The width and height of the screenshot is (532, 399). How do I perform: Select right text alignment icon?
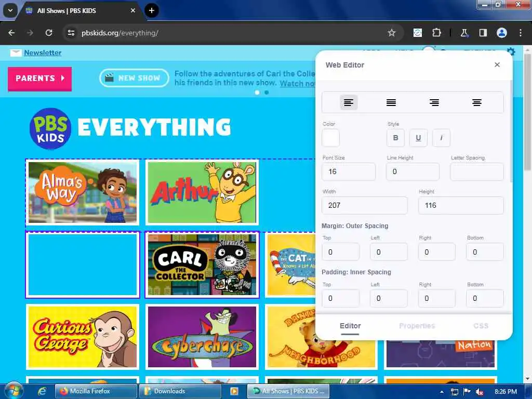(x=434, y=102)
